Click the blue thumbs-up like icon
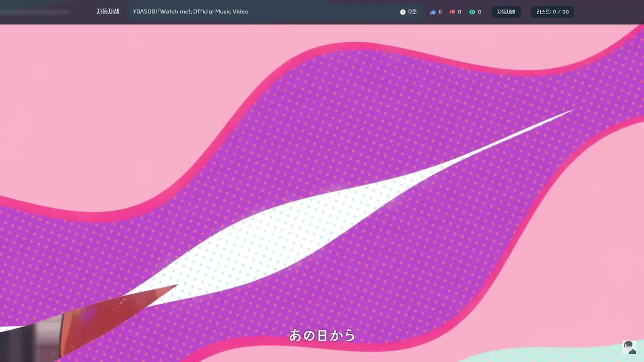The width and height of the screenshot is (644, 362). (x=433, y=12)
